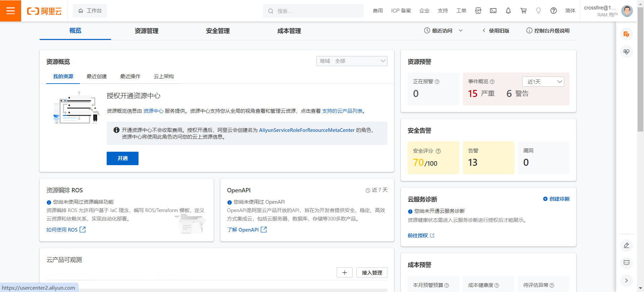Click the API explorer icon in header
The image size is (644, 292).
point(478,11)
